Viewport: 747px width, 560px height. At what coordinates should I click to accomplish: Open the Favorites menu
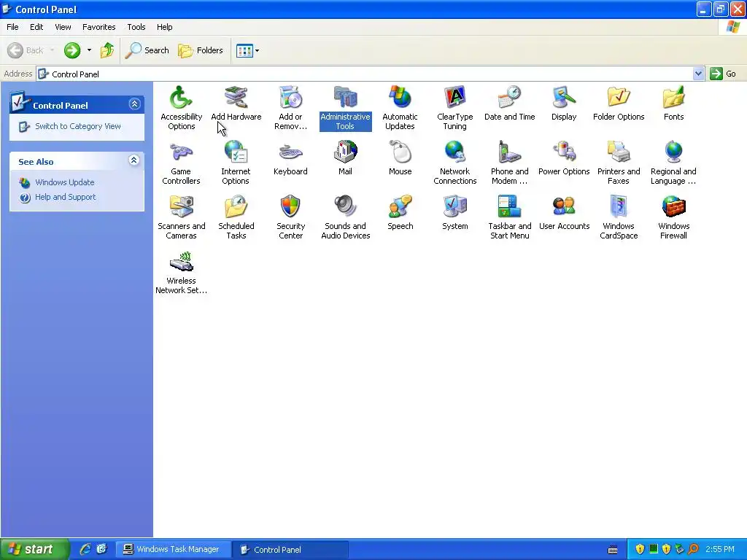[x=98, y=27]
